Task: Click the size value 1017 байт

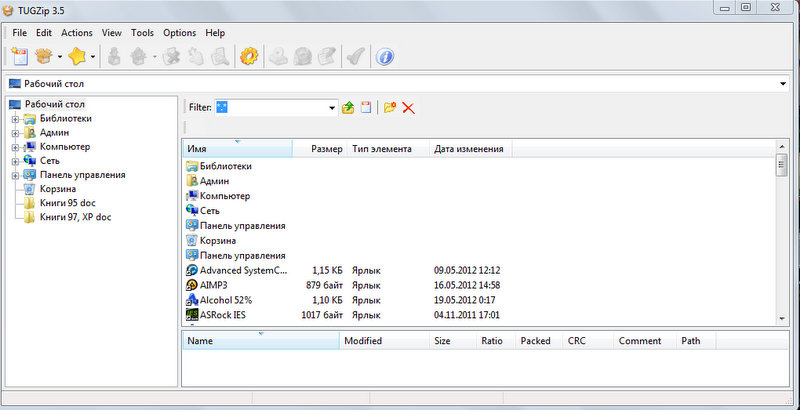Action: tap(322, 315)
